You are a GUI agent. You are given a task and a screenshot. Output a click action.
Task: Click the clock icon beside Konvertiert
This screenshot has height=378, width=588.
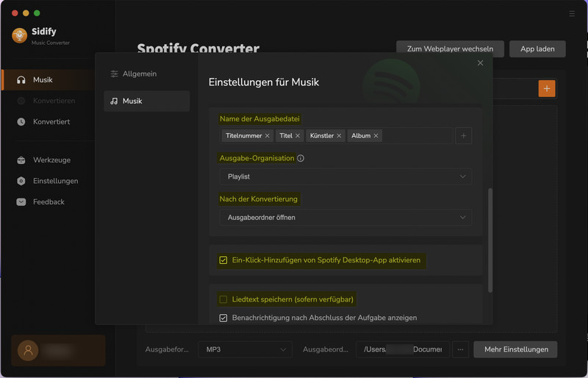point(21,121)
